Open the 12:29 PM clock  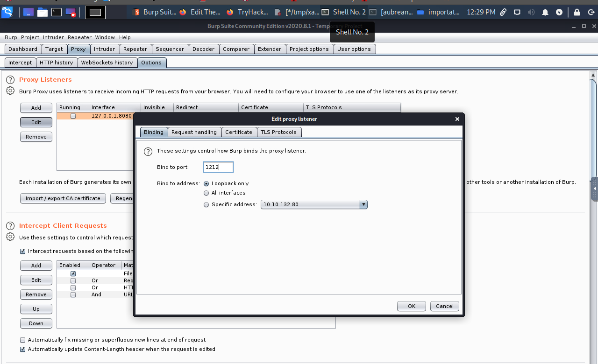481,12
